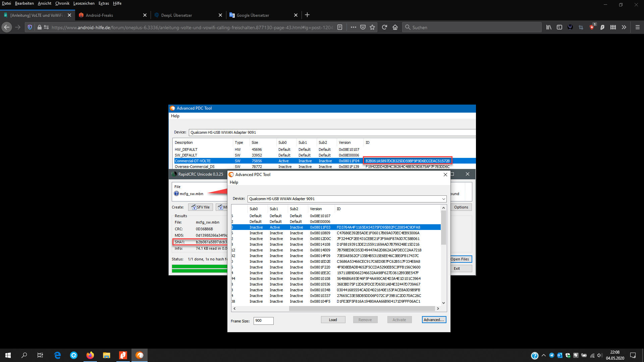Open Task View on taskbar
This screenshot has height=362, width=644.
point(40,355)
